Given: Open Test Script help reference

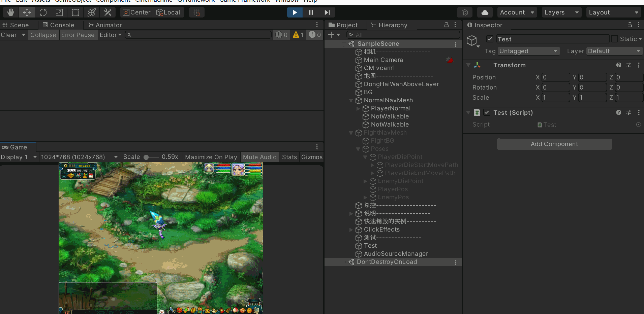Looking at the screenshot, I should click(619, 113).
